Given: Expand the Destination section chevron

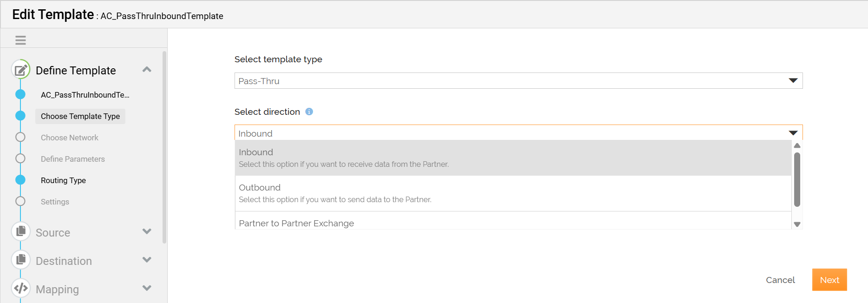Looking at the screenshot, I should point(147,260).
